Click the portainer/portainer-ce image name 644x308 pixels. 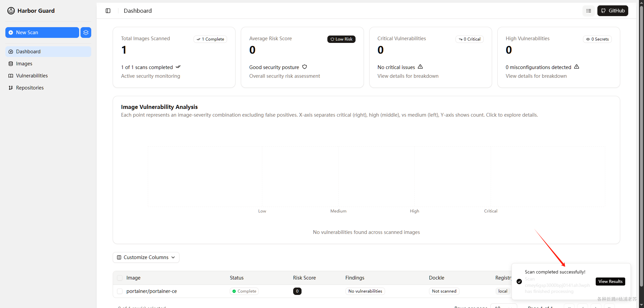(152, 291)
